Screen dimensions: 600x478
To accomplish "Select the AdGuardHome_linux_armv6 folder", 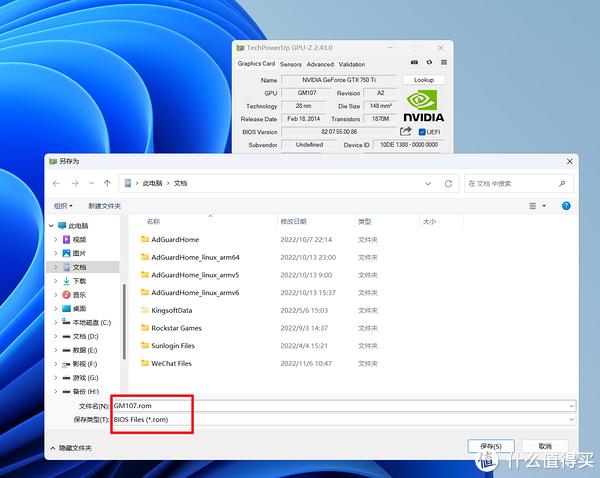I will click(195, 293).
